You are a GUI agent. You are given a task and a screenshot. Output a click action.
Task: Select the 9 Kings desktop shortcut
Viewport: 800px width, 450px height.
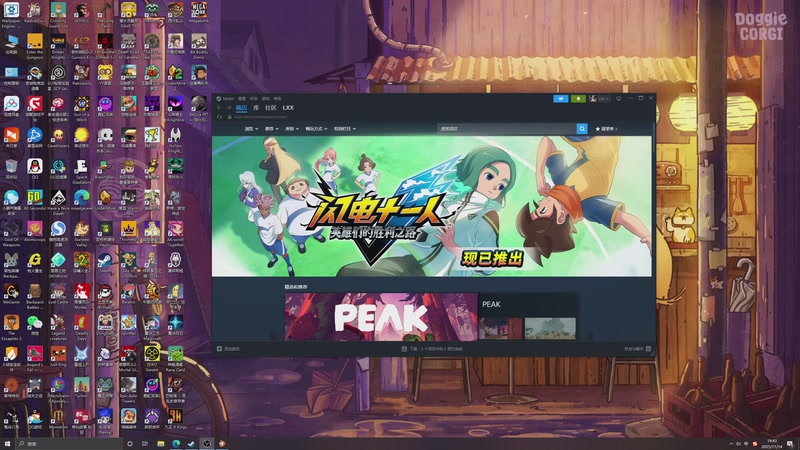point(176,418)
